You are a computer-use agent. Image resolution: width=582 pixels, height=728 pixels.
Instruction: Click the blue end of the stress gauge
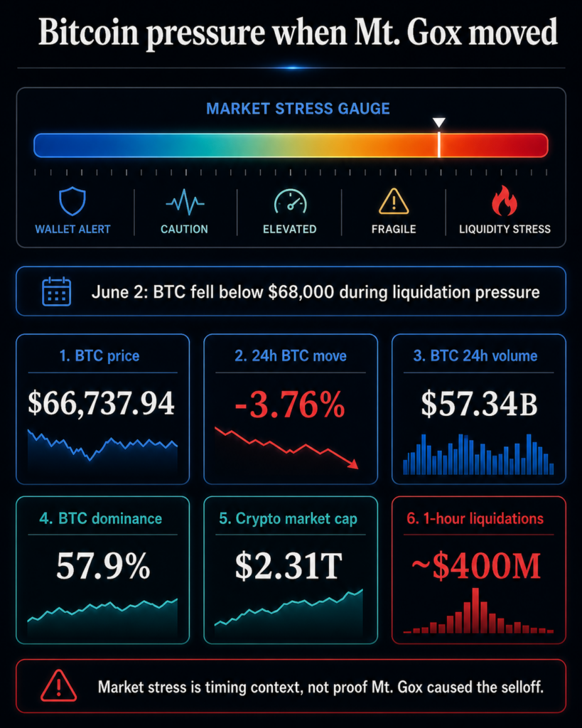(x=51, y=145)
